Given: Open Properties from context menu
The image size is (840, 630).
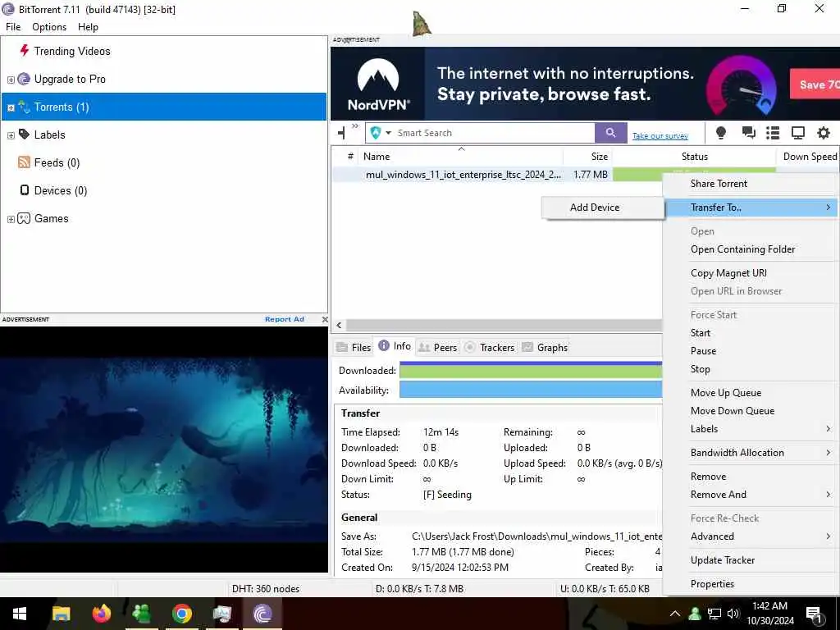Looking at the screenshot, I should click(751, 583).
